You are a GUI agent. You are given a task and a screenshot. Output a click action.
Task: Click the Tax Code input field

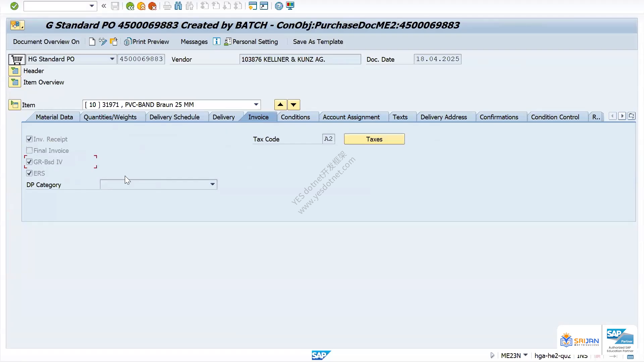pyautogui.click(x=328, y=139)
